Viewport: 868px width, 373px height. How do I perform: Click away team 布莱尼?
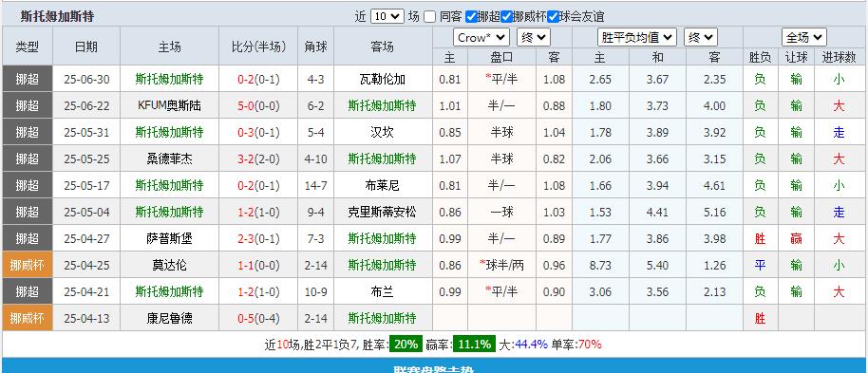(x=383, y=185)
